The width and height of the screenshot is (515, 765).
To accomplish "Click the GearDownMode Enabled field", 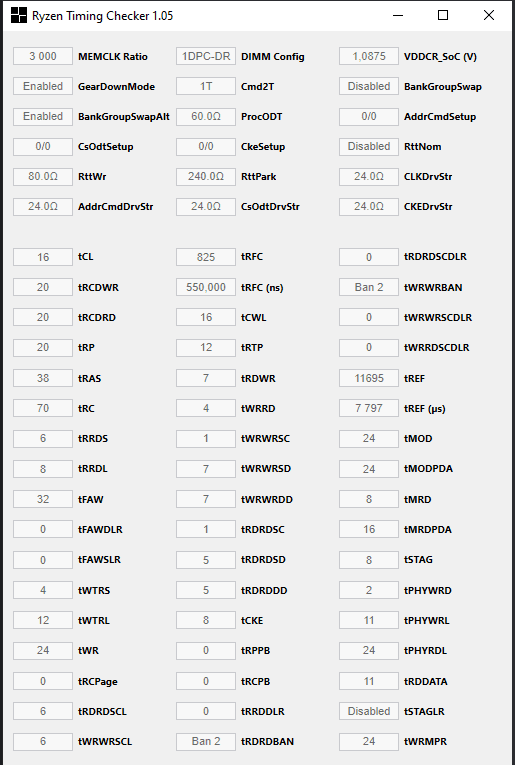I will [x=43, y=86].
